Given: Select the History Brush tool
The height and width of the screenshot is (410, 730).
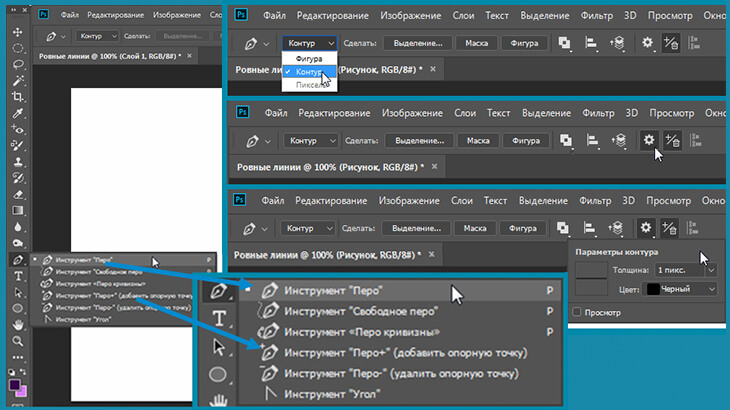Looking at the screenshot, I should point(18,178).
